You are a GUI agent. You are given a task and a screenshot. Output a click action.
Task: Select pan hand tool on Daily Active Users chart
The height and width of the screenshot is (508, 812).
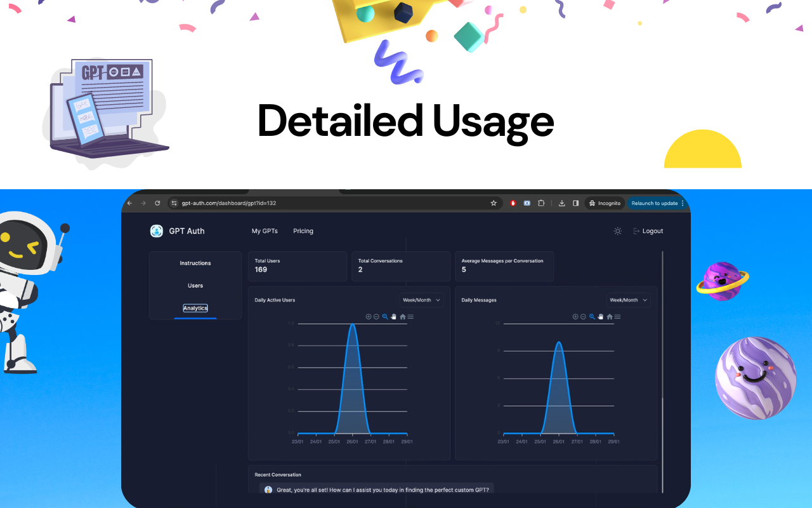tap(393, 316)
